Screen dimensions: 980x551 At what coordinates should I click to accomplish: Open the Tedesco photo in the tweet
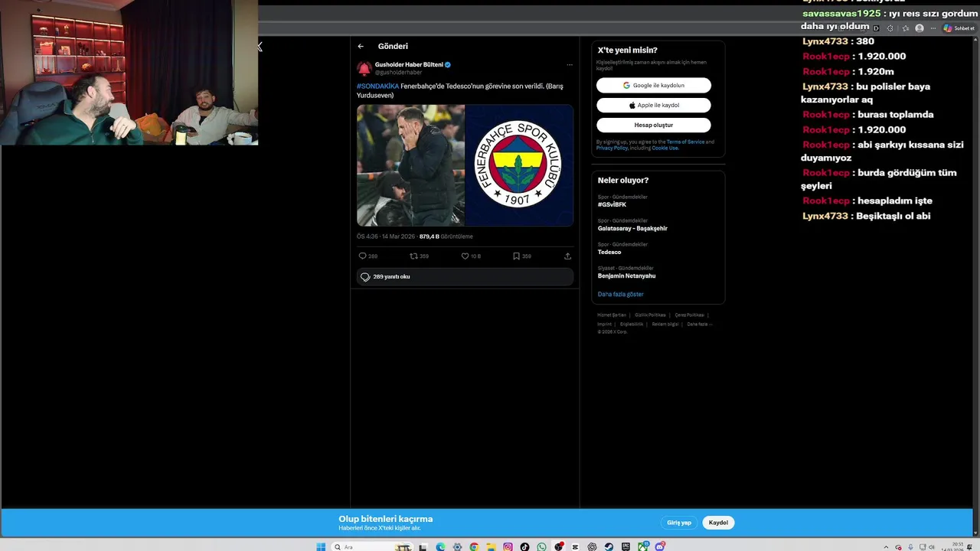tap(410, 165)
